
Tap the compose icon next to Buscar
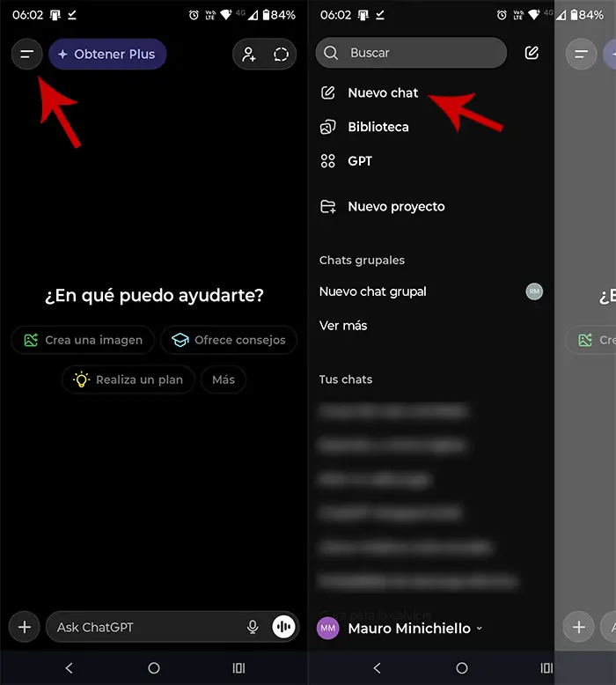532,53
